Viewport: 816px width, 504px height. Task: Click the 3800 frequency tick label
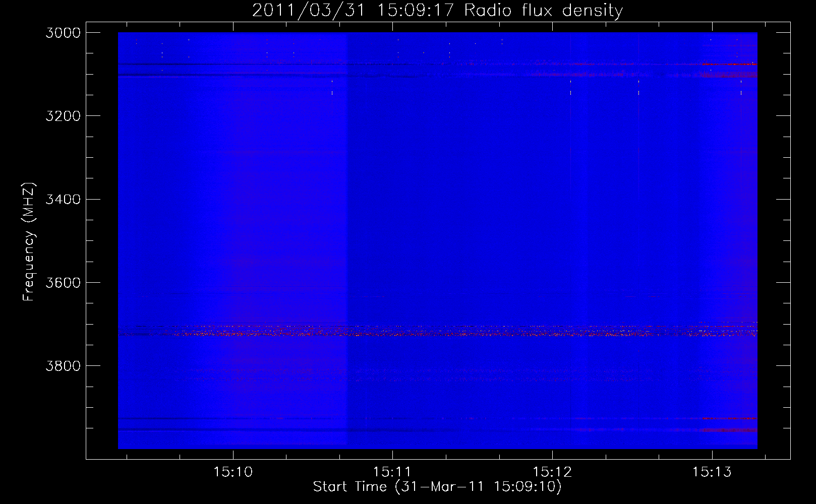coord(63,366)
